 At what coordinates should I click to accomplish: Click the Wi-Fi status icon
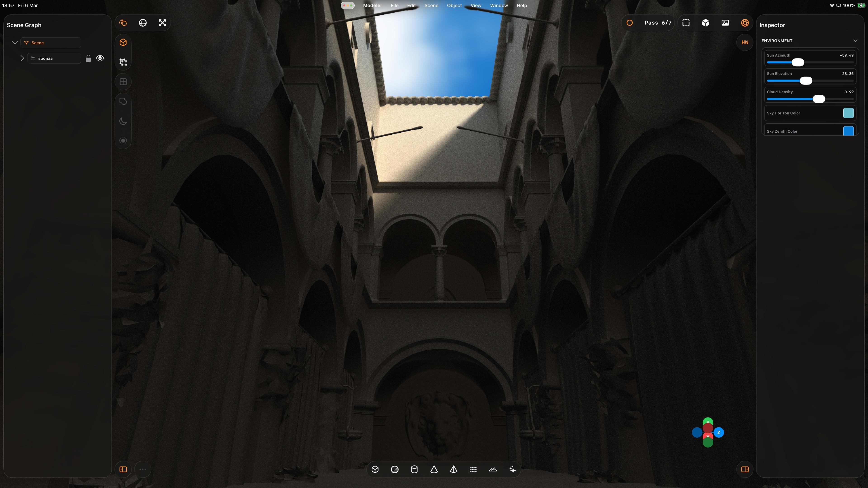[x=832, y=5]
